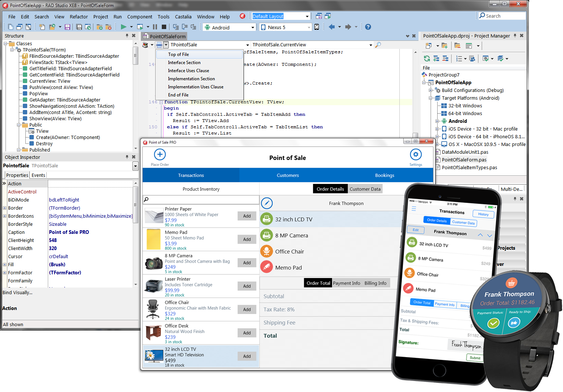Open the Refactor menu
Viewport: 563px width, 392px height.
click(79, 17)
